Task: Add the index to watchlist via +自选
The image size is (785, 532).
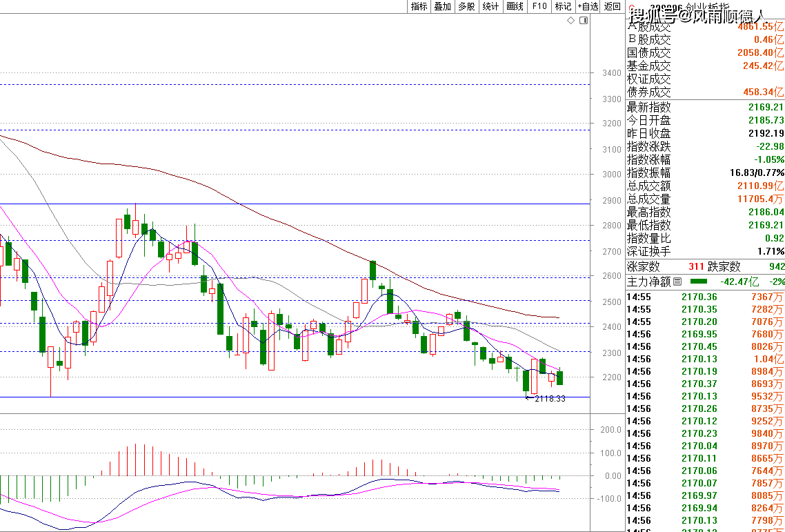Action: [588, 6]
